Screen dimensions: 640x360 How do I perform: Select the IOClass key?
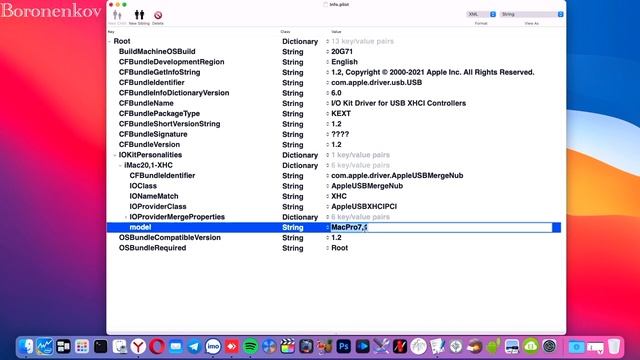(143, 186)
